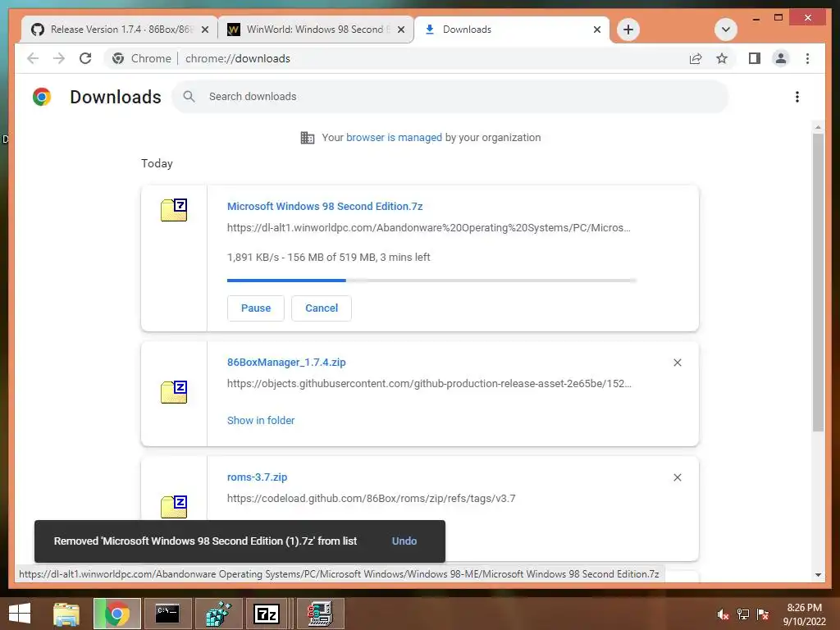Open the cube-shaped app taskbar icon

click(x=218, y=614)
